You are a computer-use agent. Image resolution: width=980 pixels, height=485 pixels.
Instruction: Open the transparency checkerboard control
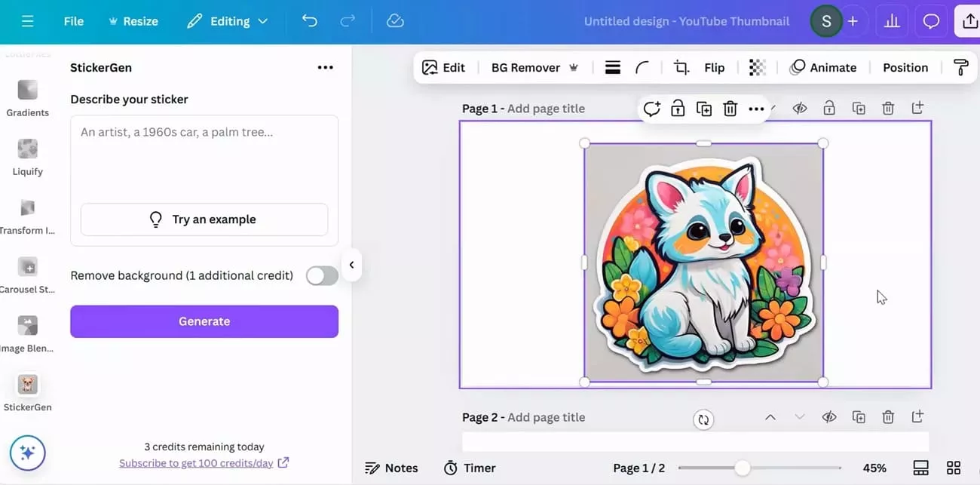tap(757, 67)
